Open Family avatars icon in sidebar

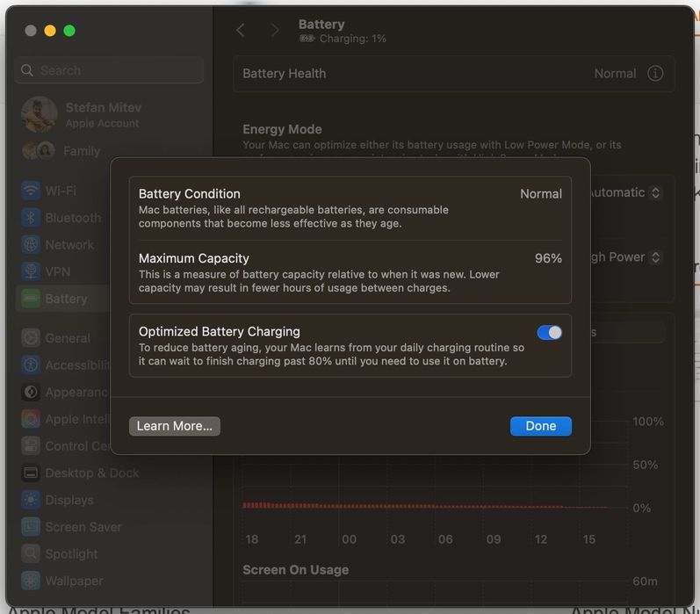[x=39, y=151]
